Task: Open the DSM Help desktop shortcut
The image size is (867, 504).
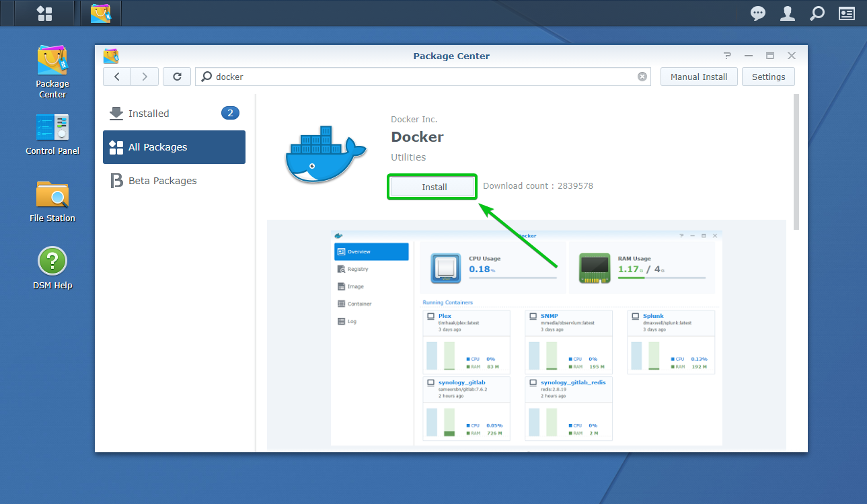Action: [52, 268]
